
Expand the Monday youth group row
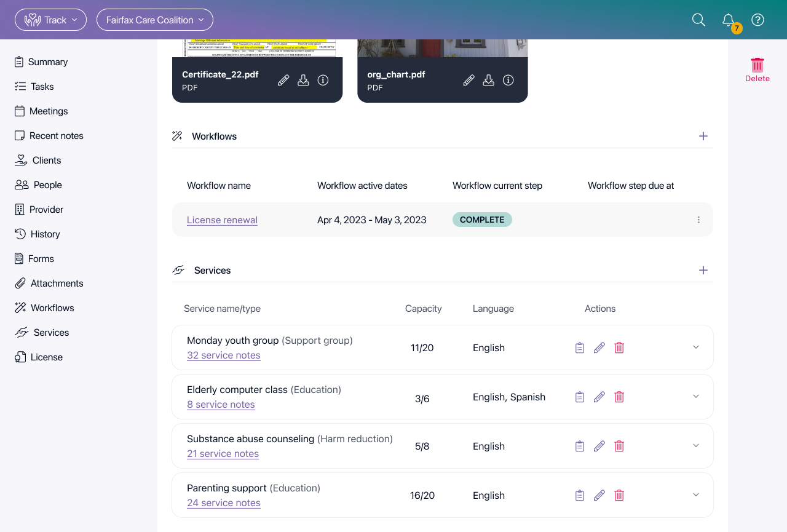(696, 347)
